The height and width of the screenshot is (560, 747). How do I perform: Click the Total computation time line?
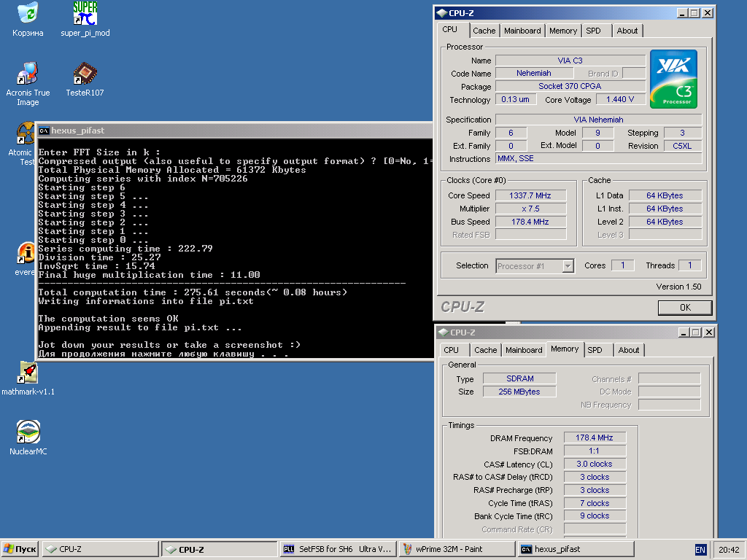tap(193, 292)
